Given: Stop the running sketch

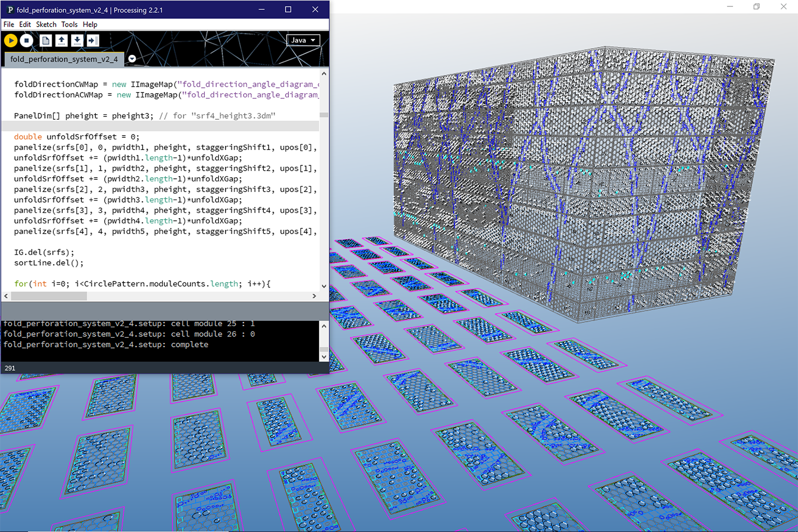Looking at the screenshot, I should pos(27,40).
